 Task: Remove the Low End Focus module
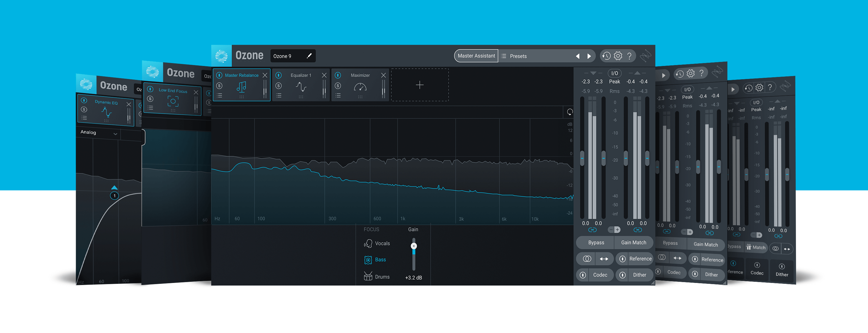pos(196,92)
